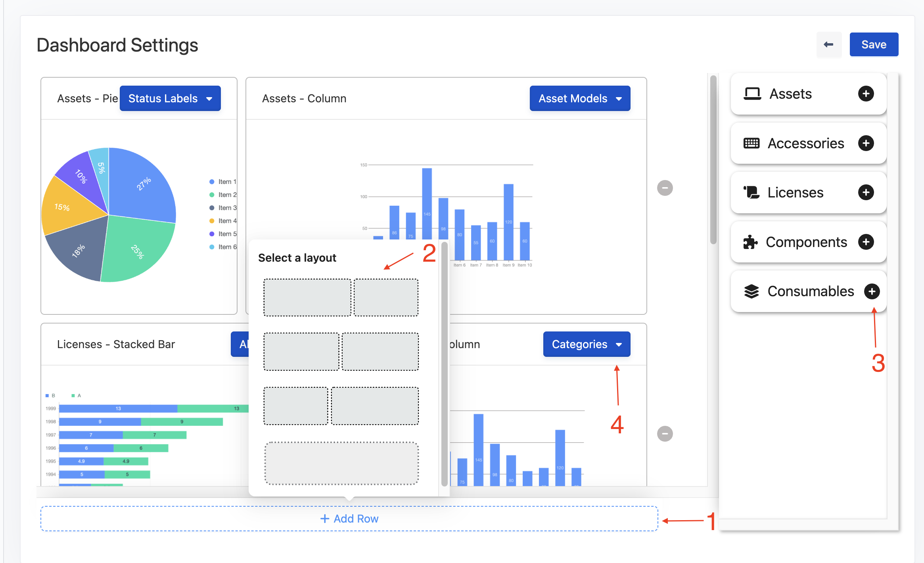Add a Components widget with plus icon
The height and width of the screenshot is (563, 924).
(866, 242)
